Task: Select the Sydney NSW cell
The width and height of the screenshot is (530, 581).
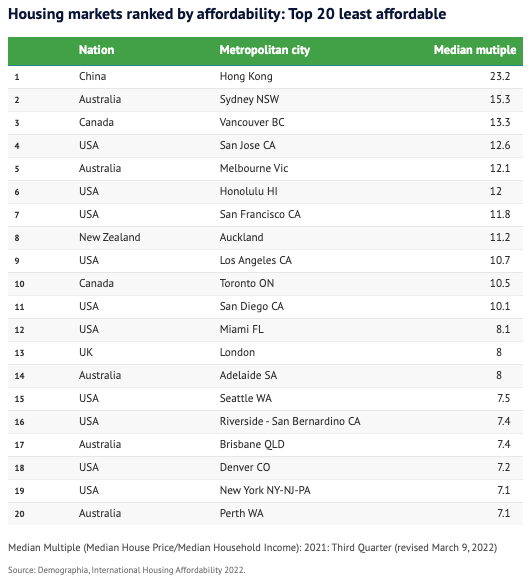Action: [249, 99]
